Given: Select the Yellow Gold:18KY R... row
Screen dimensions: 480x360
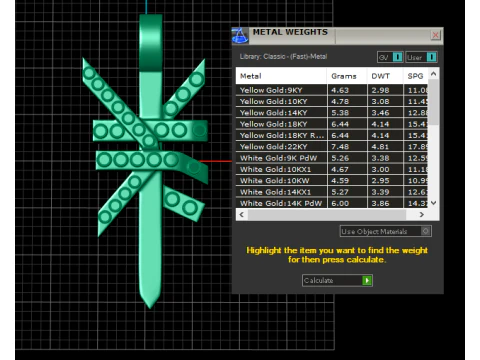Looking at the screenshot, I should tap(332, 135).
